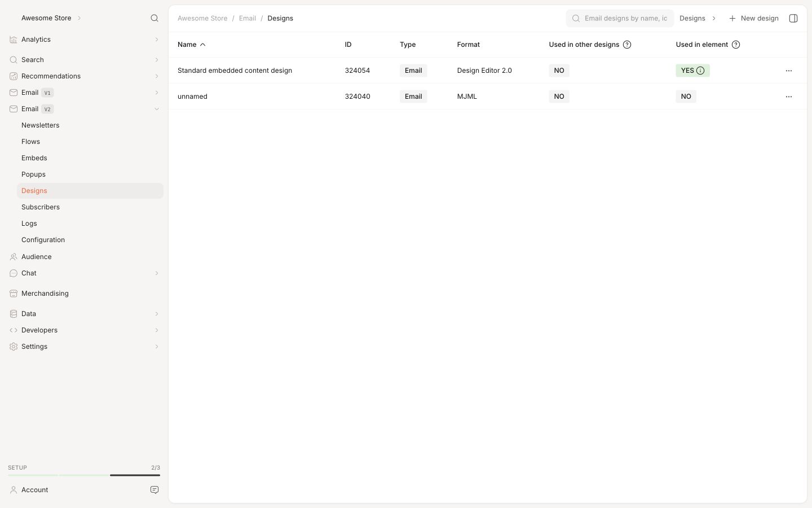Viewport: 812px width, 508px height.
Task: Click the Chat bubble icon in sidebar
Action: point(14,273)
